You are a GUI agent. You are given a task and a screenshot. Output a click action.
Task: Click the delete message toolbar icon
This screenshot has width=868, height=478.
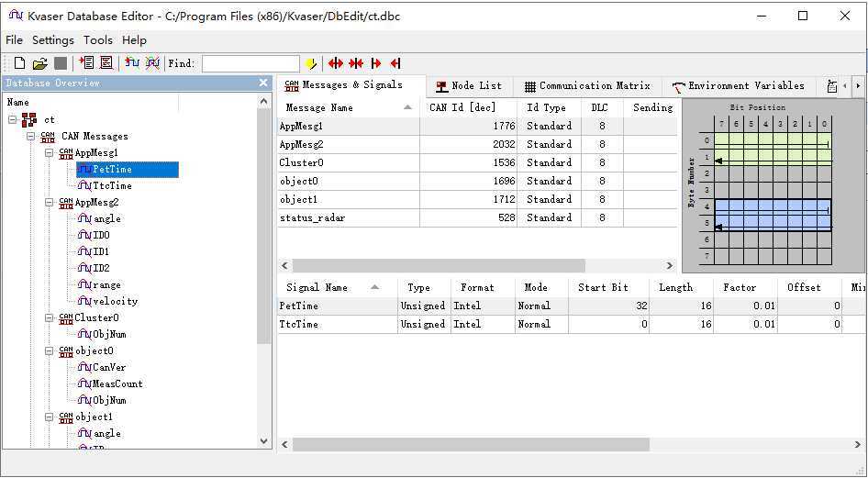click(106, 63)
